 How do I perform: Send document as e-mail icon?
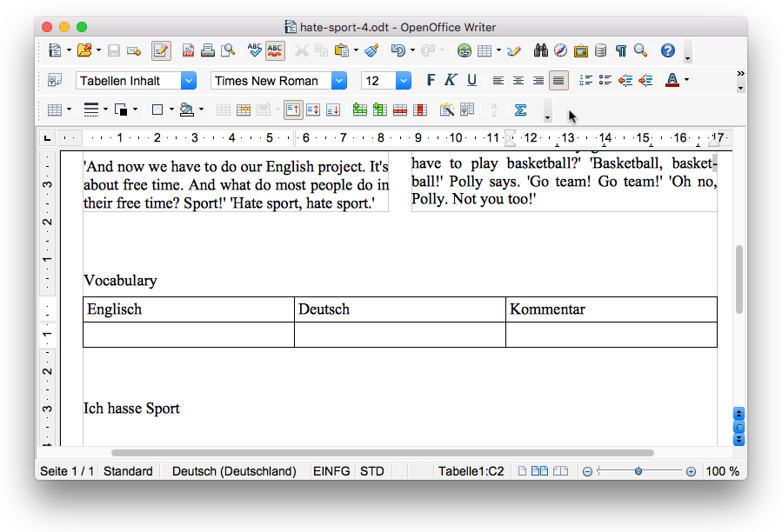(134, 50)
